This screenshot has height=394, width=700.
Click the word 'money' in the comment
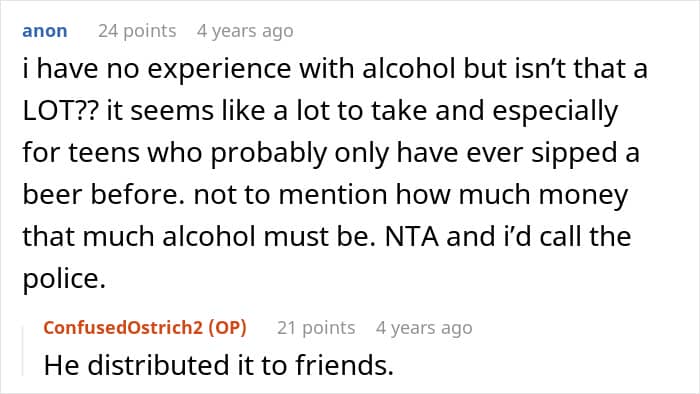(x=583, y=195)
